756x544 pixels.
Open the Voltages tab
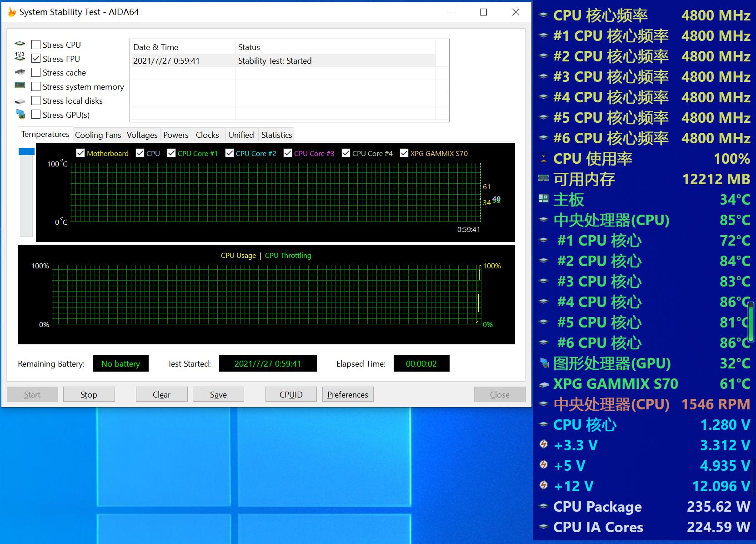(x=142, y=135)
